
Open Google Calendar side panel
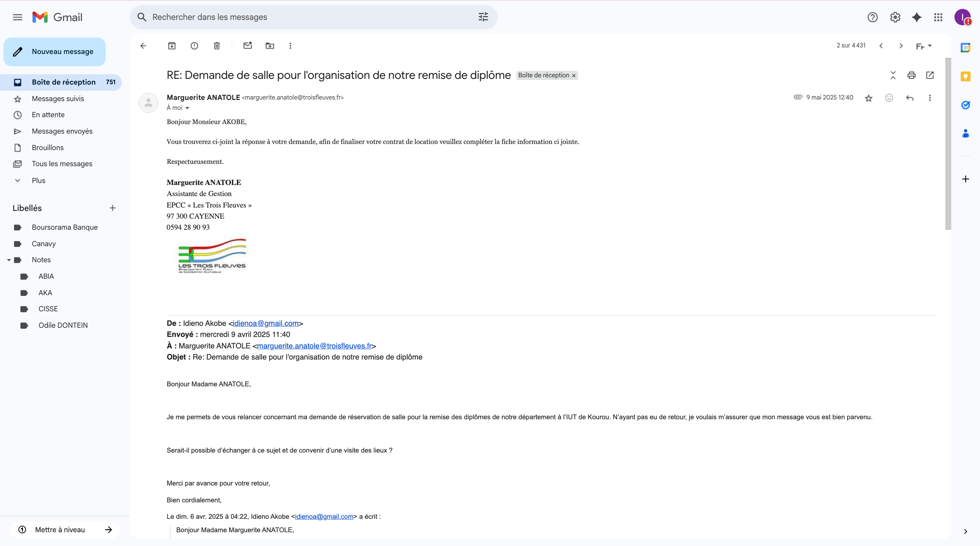tap(965, 47)
